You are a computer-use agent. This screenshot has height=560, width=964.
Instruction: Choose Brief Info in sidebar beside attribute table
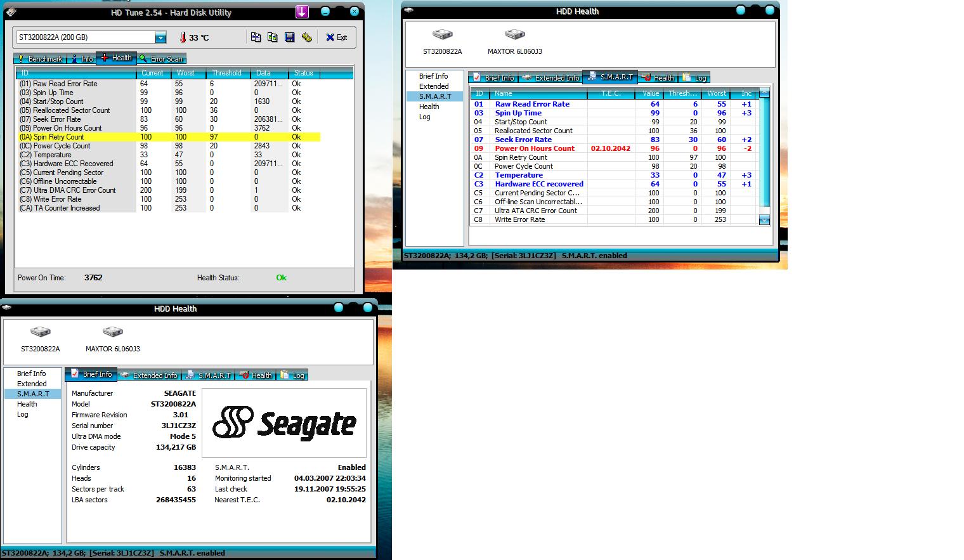434,76
